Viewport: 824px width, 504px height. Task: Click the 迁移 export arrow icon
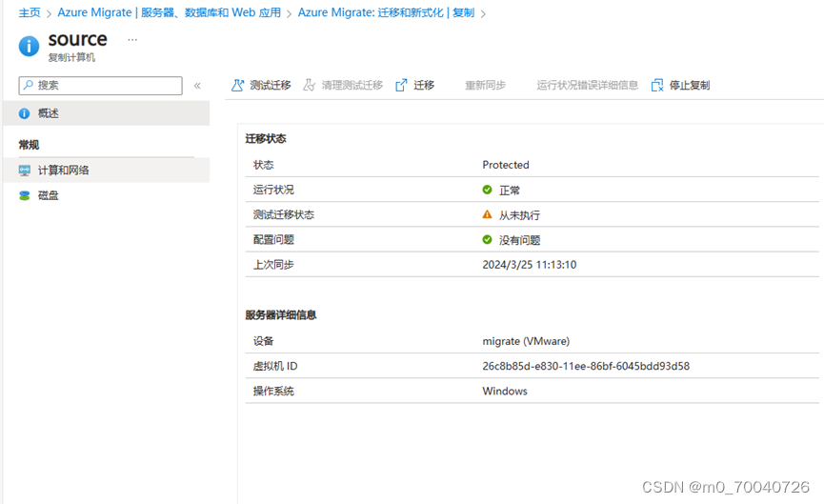point(401,85)
